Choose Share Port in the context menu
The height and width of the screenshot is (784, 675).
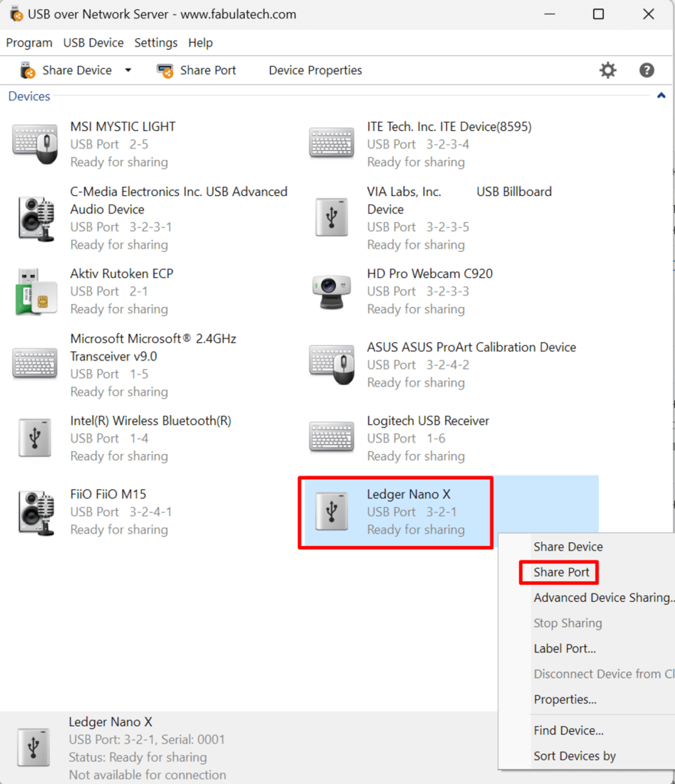pyautogui.click(x=561, y=572)
